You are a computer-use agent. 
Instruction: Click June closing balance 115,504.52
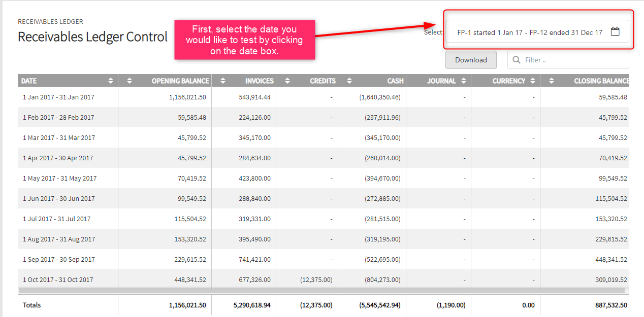pyautogui.click(x=611, y=198)
